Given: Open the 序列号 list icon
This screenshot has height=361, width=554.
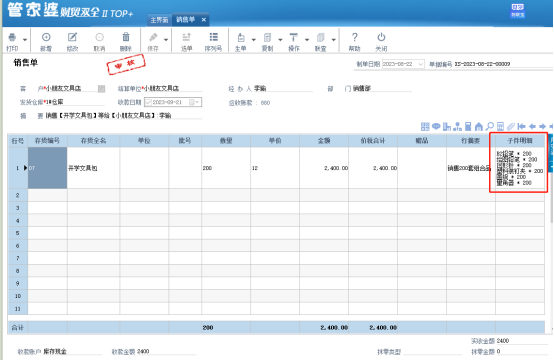Looking at the screenshot, I should [x=213, y=37].
